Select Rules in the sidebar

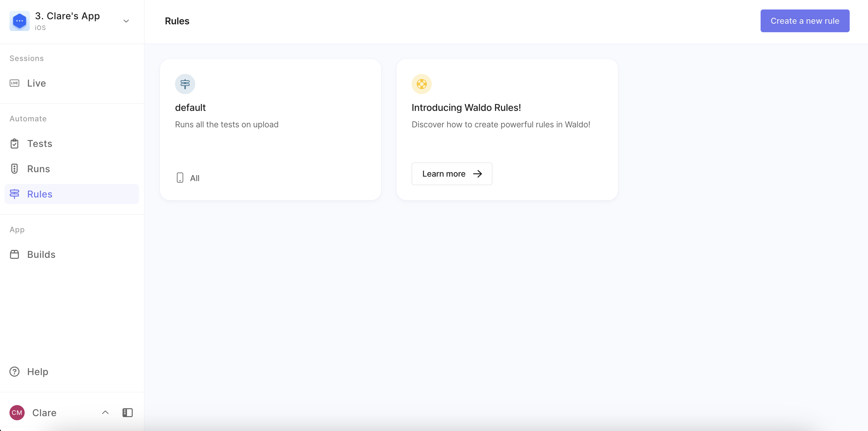point(39,194)
